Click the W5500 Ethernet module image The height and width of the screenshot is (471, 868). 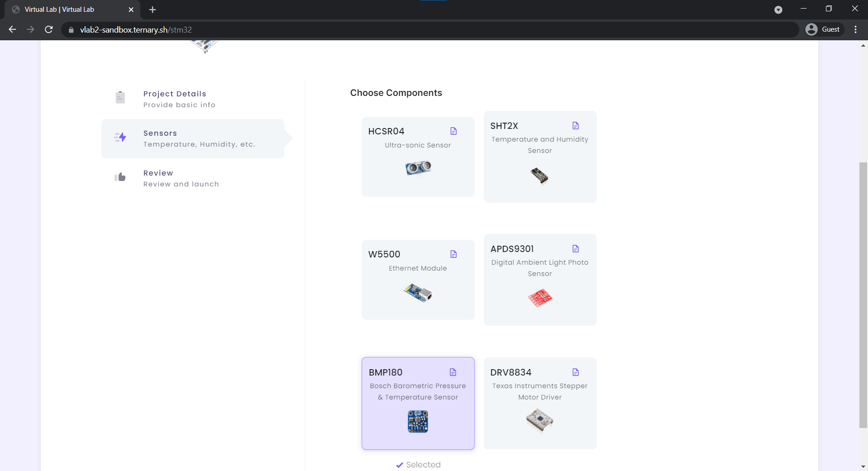click(418, 293)
